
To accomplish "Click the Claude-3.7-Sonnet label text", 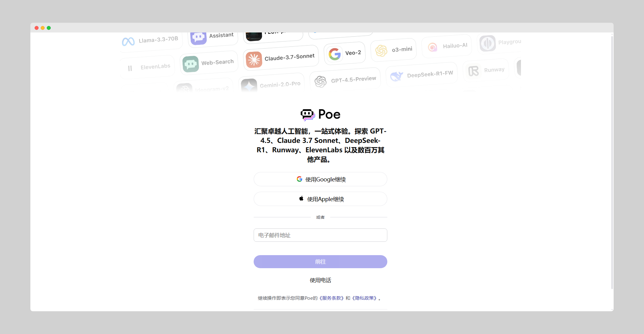I will (289, 57).
